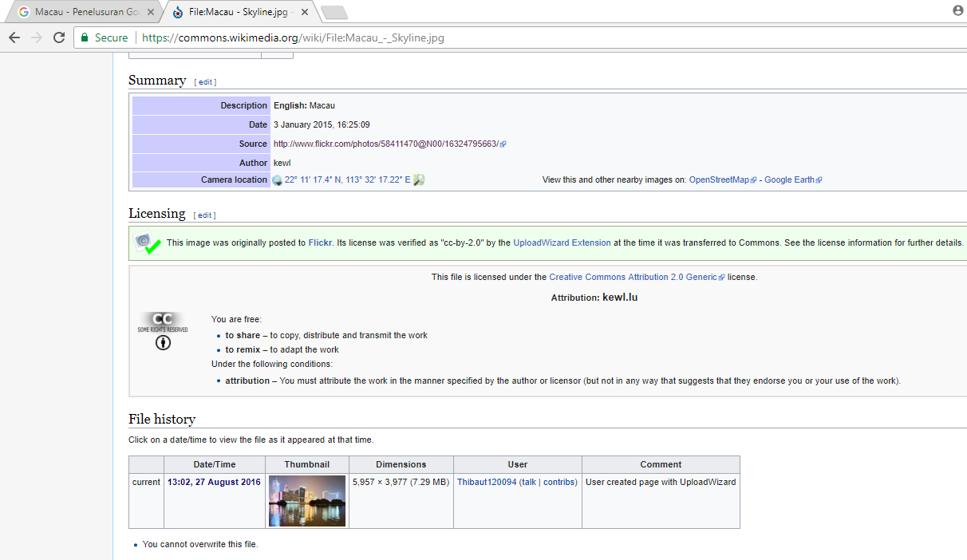The height and width of the screenshot is (560, 967).
Task: Reload the page with refresh icon
Action: pos(59,37)
